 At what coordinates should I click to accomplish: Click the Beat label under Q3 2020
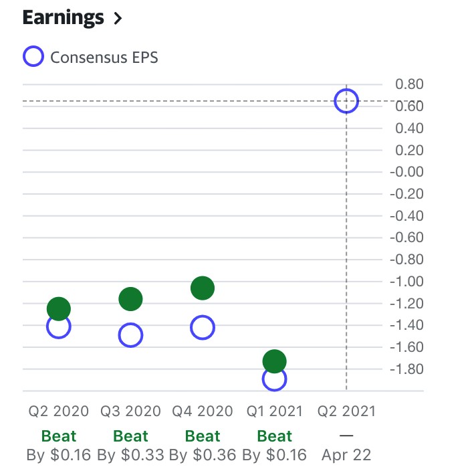[x=130, y=436]
